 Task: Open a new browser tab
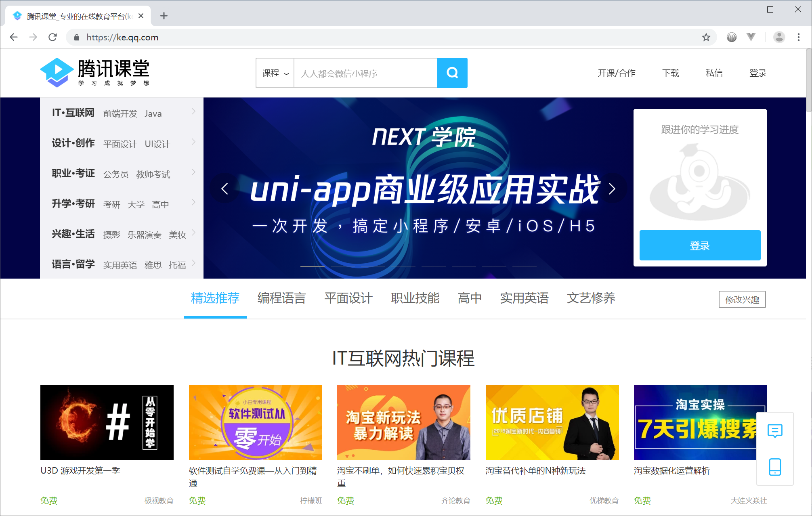pyautogui.click(x=164, y=16)
